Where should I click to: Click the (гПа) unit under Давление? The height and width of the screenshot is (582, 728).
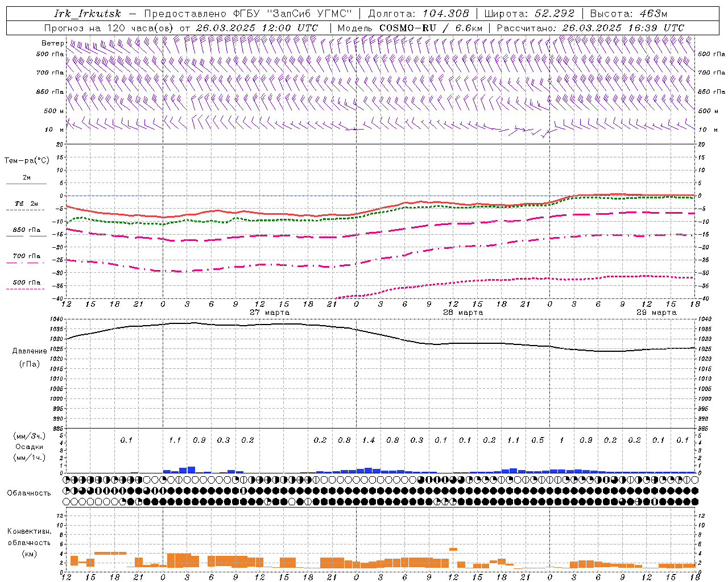[x=30, y=364]
